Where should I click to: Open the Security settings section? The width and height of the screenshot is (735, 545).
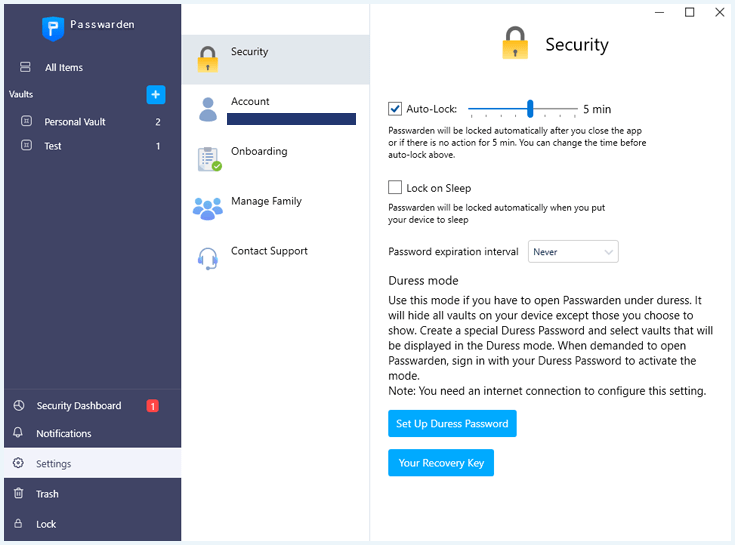276,60
